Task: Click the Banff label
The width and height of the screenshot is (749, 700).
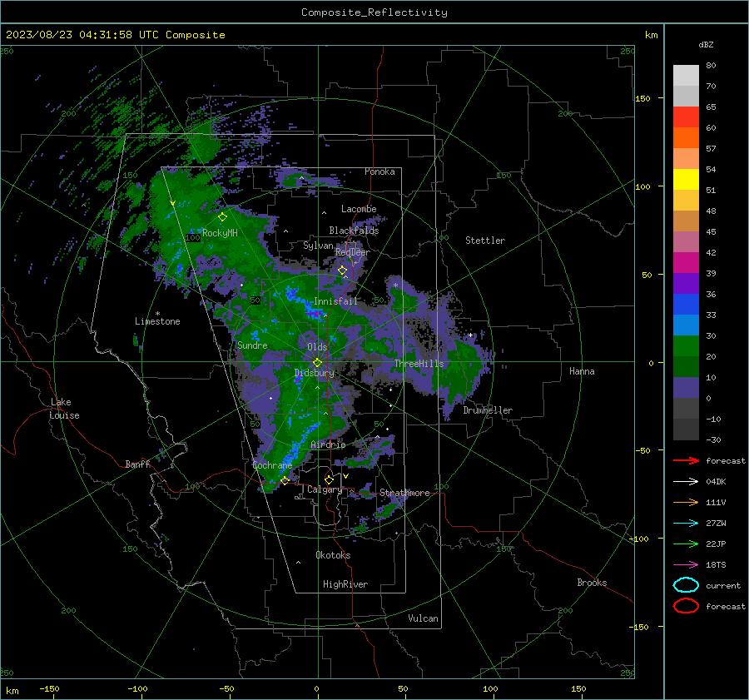Action: coord(137,464)
